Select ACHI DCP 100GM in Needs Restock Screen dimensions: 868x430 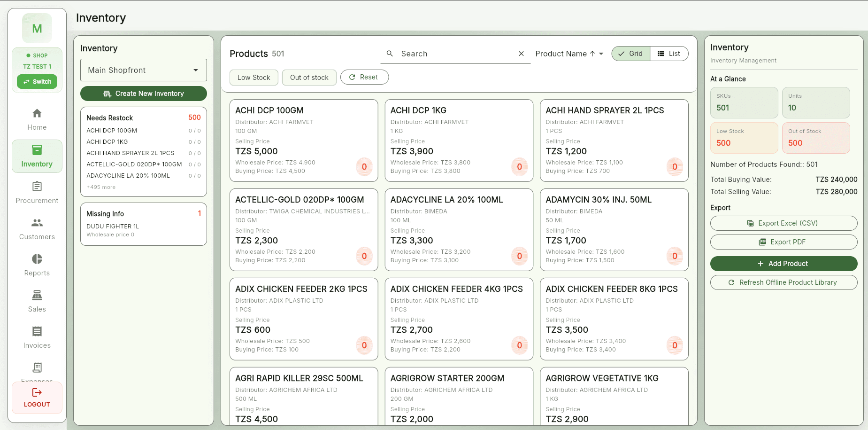pyautogui.click(x=144, y=131)
